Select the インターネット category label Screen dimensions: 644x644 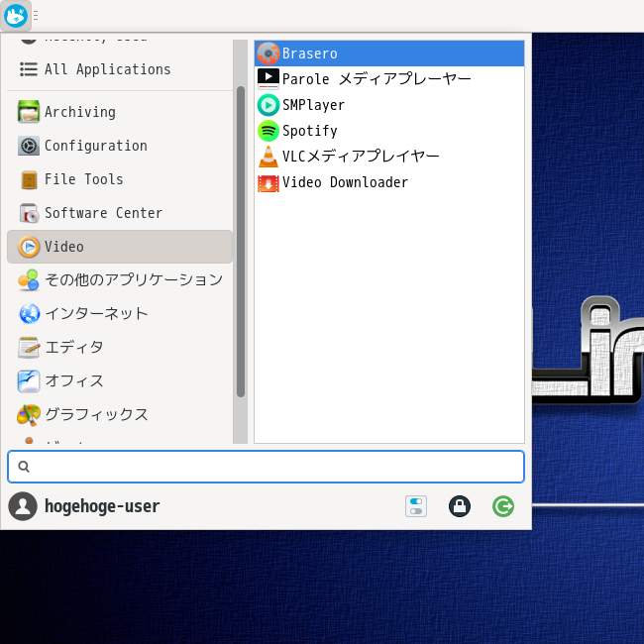tap(96, 314)
